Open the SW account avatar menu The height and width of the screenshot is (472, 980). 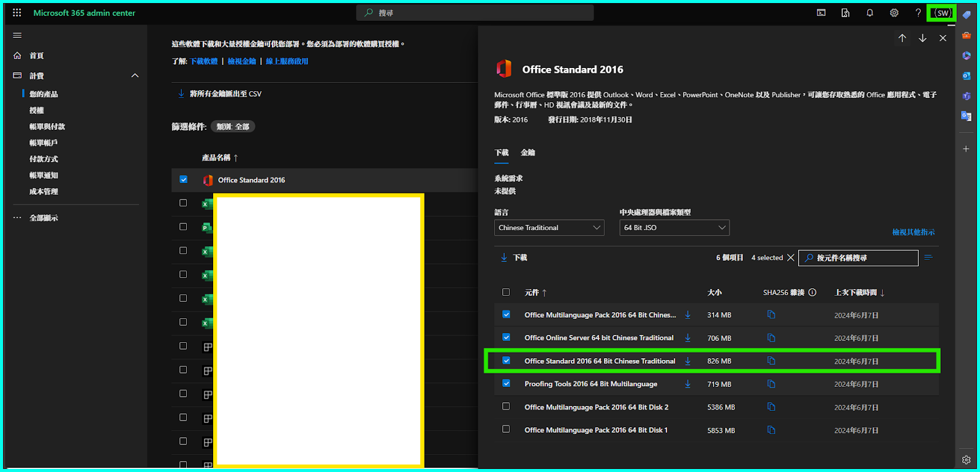pyautogui.click(x=942, y=13)
